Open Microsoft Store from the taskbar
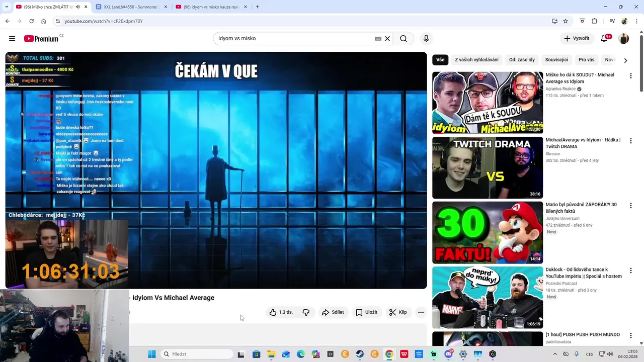Viewport: 644px width, 362px height. (x=256, y=354)
